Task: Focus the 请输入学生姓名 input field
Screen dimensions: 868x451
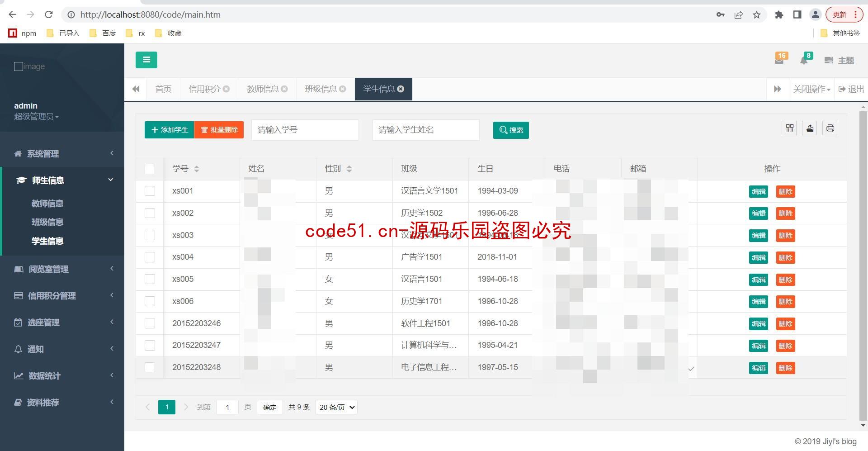Action: click(426, 130)
